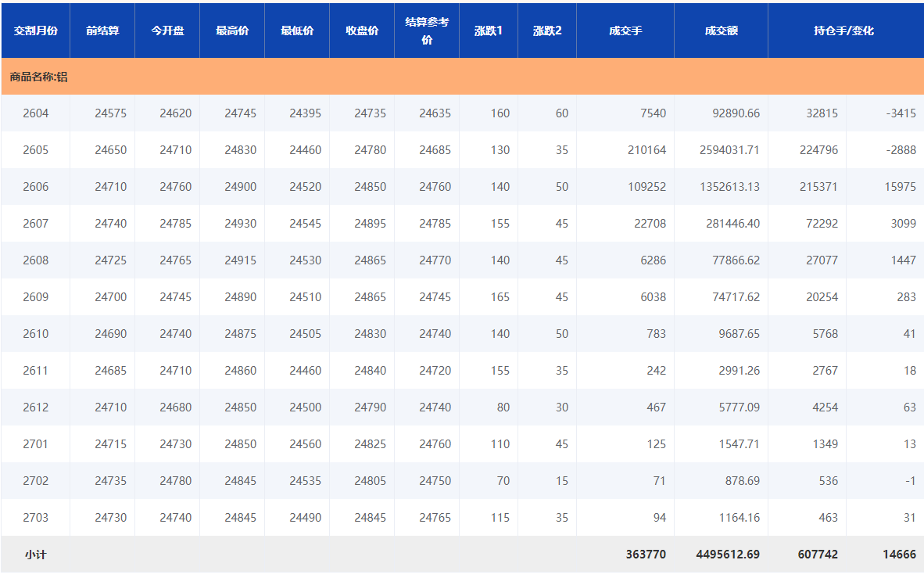Viewport: 924px width, 578px height.
Task: Click the 小计 subtotal label
Action: [35, 555]
